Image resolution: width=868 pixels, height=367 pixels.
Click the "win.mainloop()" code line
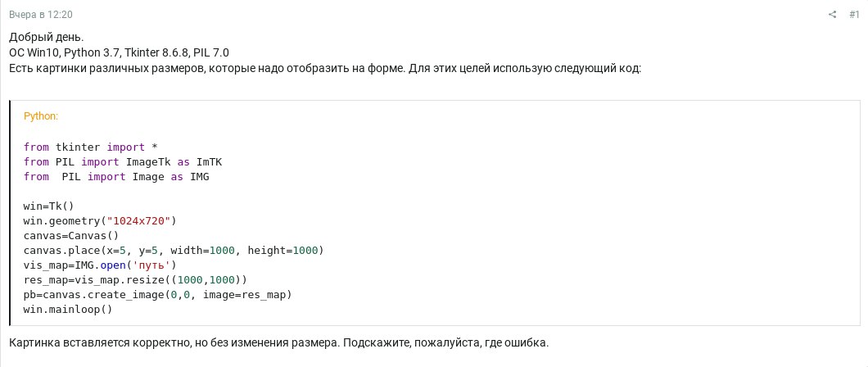67,309
